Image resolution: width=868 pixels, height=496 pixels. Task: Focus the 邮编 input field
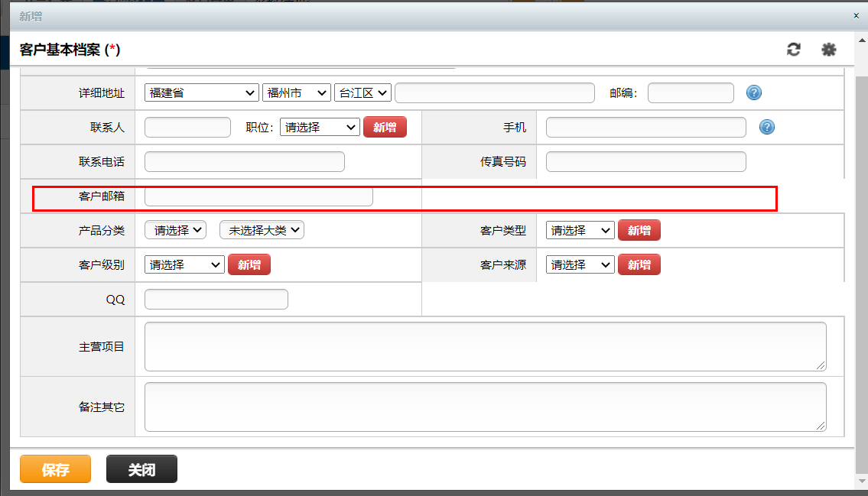tap(691, 93)
